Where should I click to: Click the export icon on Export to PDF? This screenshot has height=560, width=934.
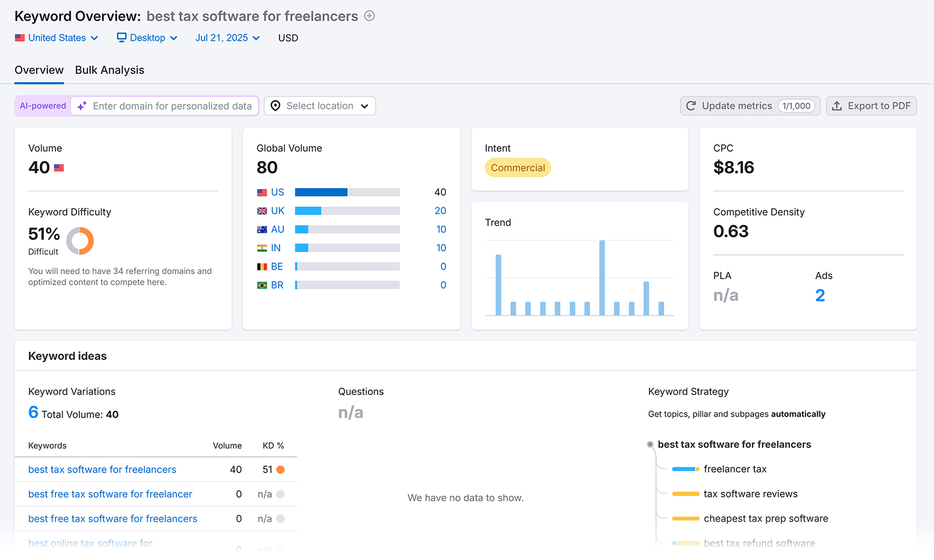837,106
